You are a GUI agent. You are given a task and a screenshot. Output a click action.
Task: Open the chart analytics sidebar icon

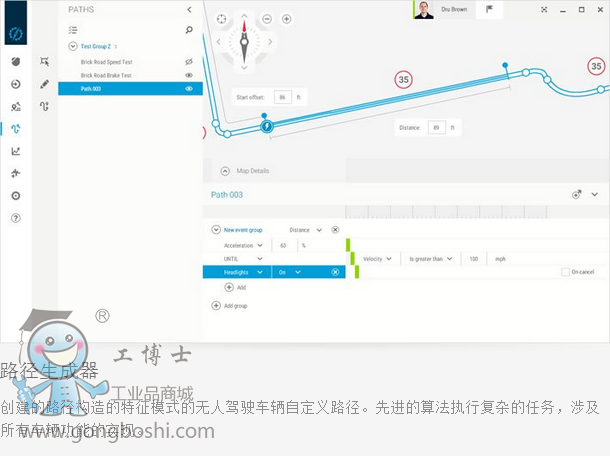point(15,151)
